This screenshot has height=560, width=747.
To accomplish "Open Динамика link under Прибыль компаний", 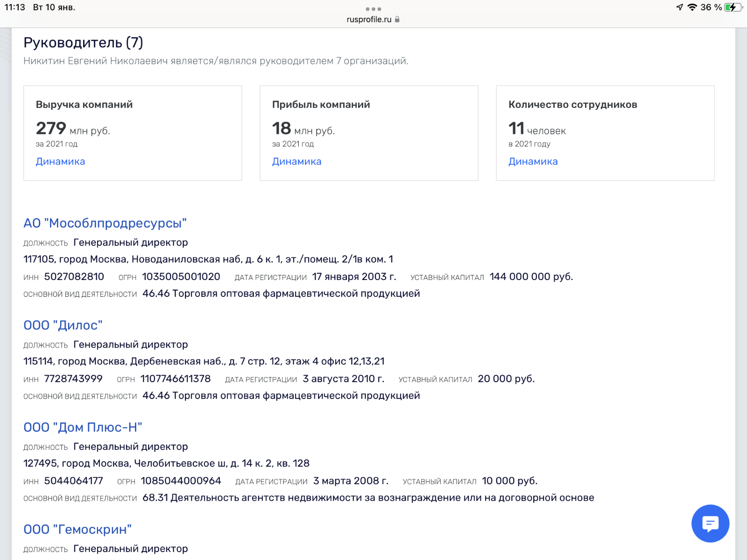I will 296,161.
